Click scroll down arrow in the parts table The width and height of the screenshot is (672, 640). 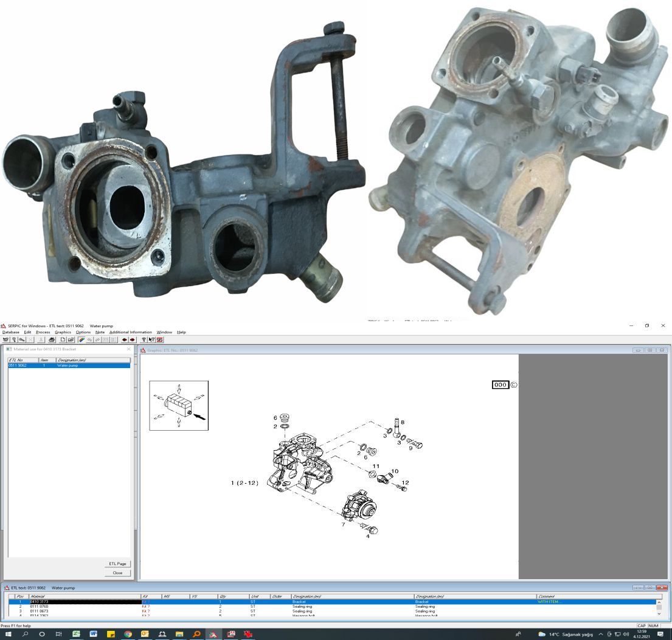click(x=659, y=614)
